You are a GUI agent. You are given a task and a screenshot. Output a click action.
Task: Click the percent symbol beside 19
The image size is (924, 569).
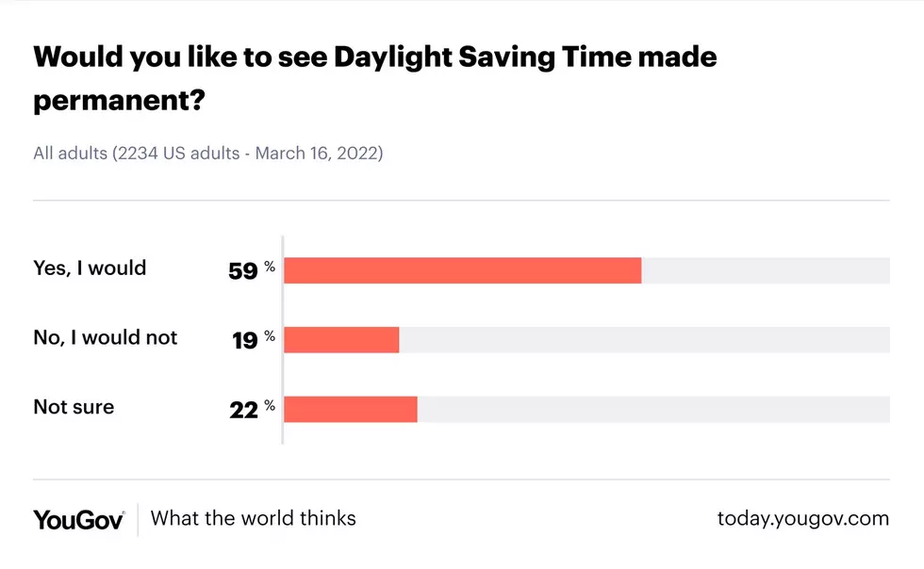point(270,336)
